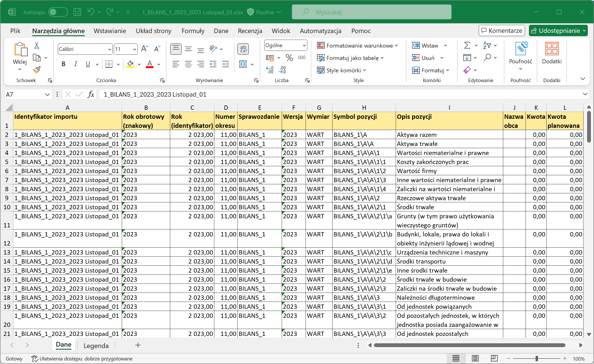Image resolution: width=594 pixels, height=364 pixels.
Task: Click the Increase Decimal icon
Action: pyautogui.click(x=270, y=70)
